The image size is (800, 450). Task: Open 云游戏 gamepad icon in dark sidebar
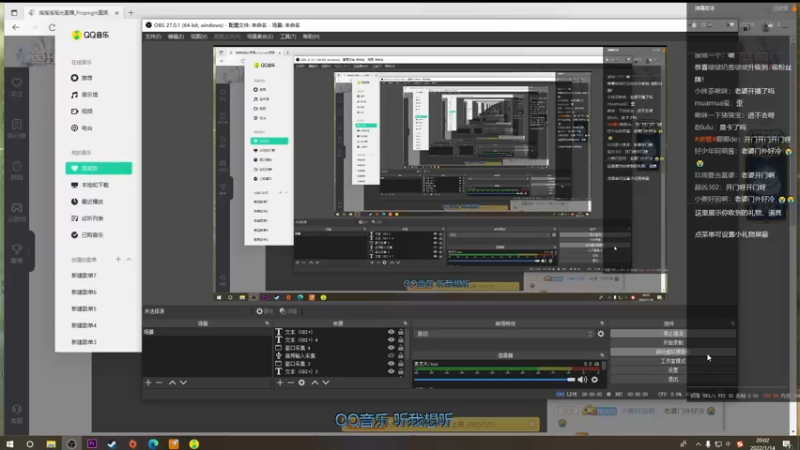pyautogui.click(x=17, y=212)
